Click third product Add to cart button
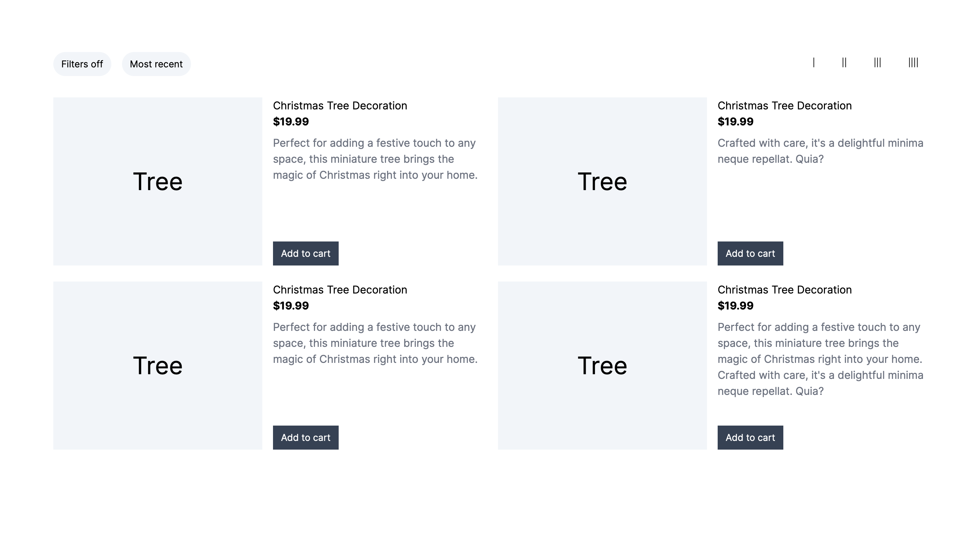The width and height of the screenshot is (980, 559). click(x=306, y=437)
